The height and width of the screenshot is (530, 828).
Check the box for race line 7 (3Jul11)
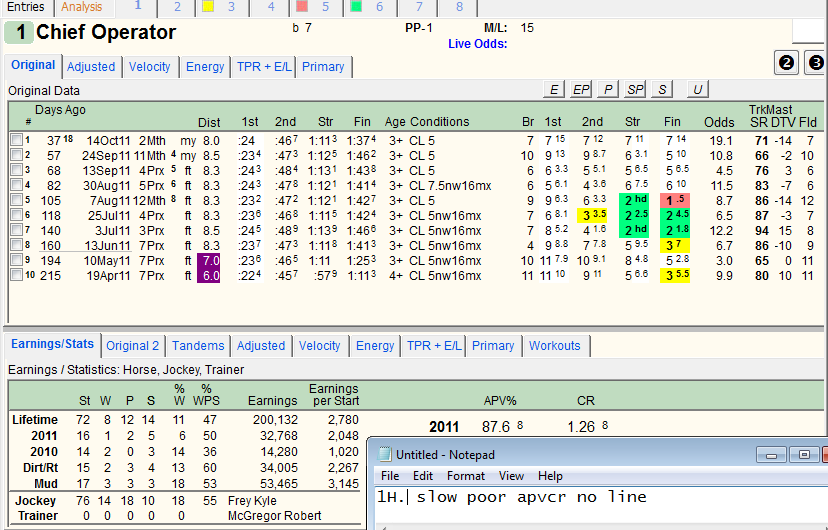pos(16,230)
